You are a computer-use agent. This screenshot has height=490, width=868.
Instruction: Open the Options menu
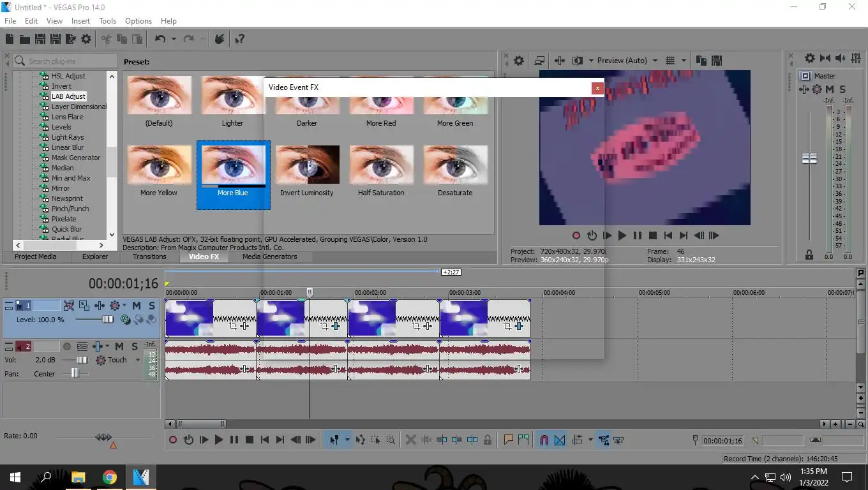coord(138,21)
